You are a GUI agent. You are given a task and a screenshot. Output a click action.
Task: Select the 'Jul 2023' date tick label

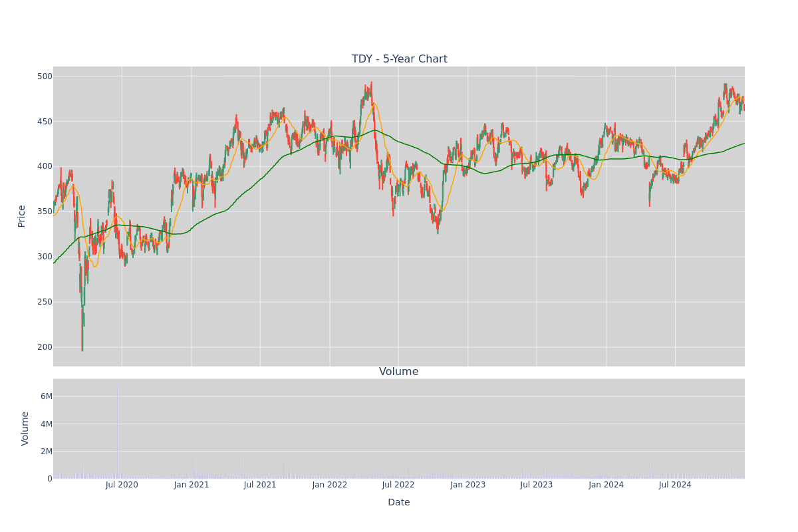[x=537, y=485]
